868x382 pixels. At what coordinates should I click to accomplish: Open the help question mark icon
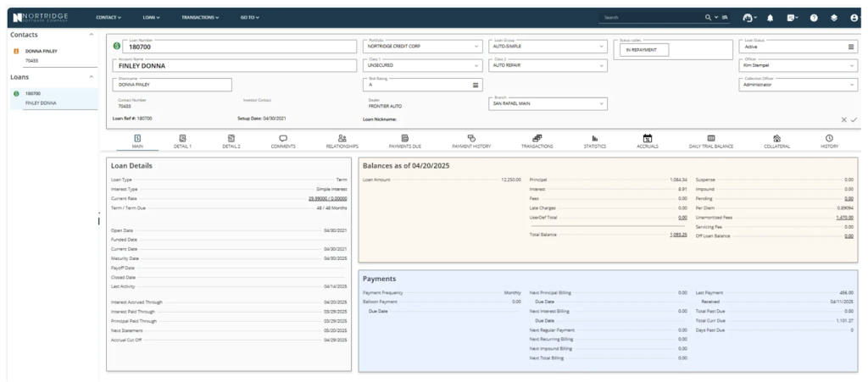point(814,18)
